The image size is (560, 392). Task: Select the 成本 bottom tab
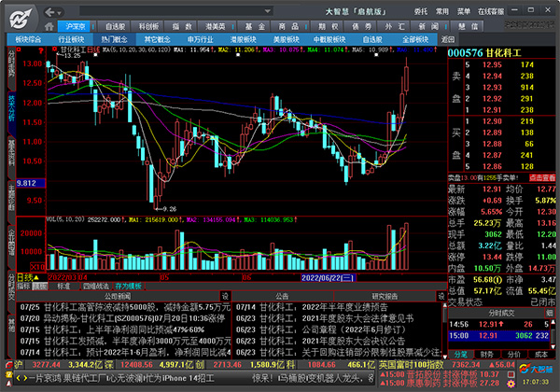click(541, 354)
